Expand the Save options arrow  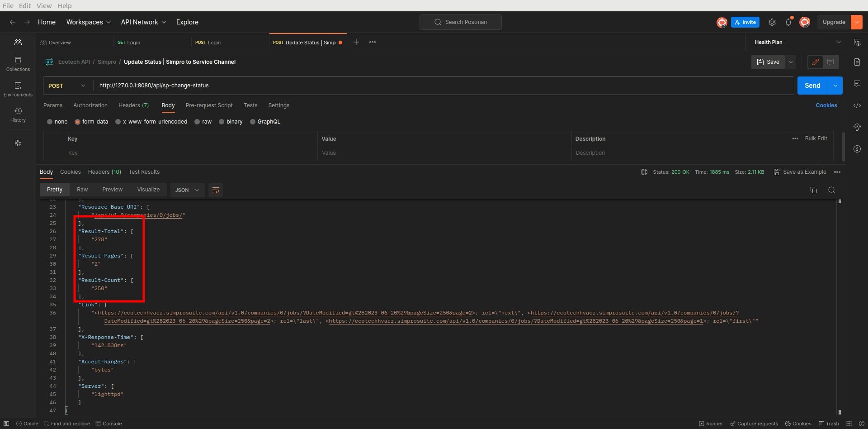coord(791,62)
